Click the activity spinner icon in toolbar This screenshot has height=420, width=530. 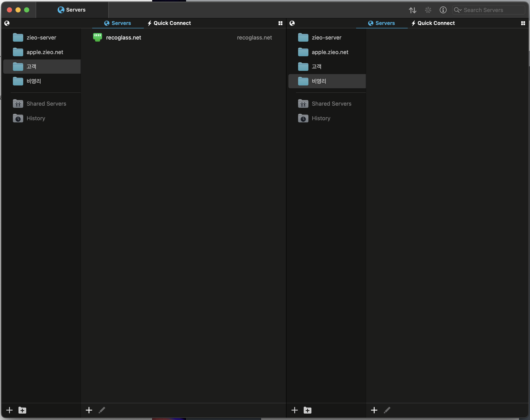(x=428, y=10)
